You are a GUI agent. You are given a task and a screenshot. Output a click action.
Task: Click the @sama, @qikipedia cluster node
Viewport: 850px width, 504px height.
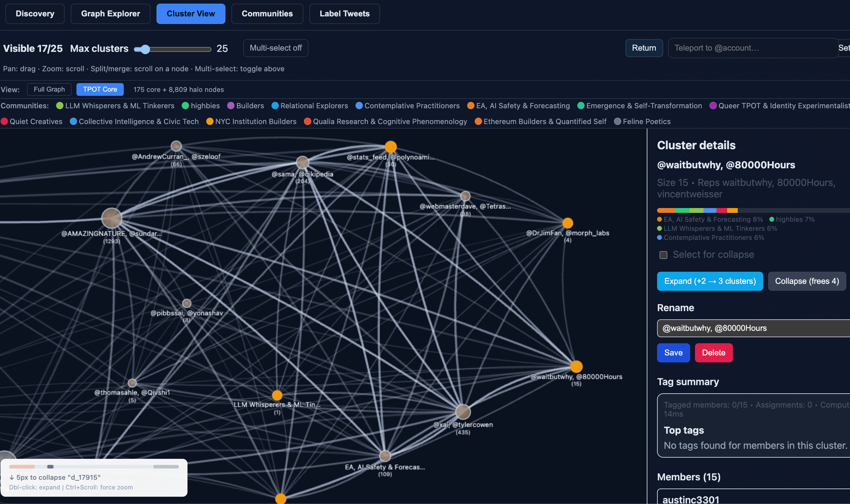302,162
